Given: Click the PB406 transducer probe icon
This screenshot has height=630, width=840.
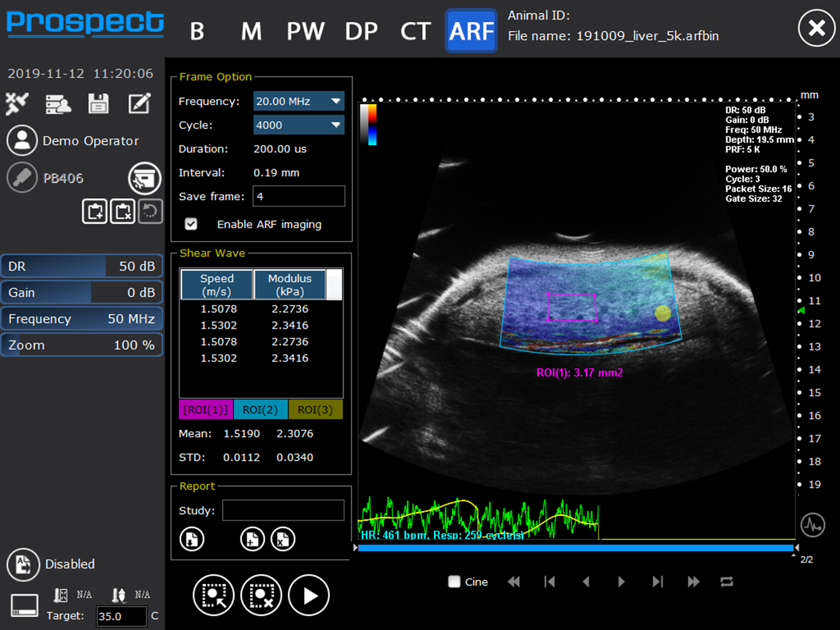Looking at the screenshot, I should point(22,178).
